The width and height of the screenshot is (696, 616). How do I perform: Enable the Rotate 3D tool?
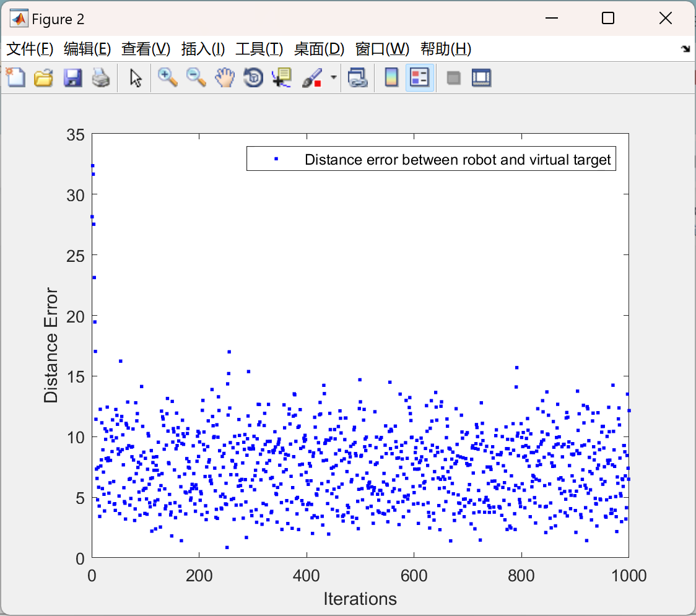click(253, 78)
